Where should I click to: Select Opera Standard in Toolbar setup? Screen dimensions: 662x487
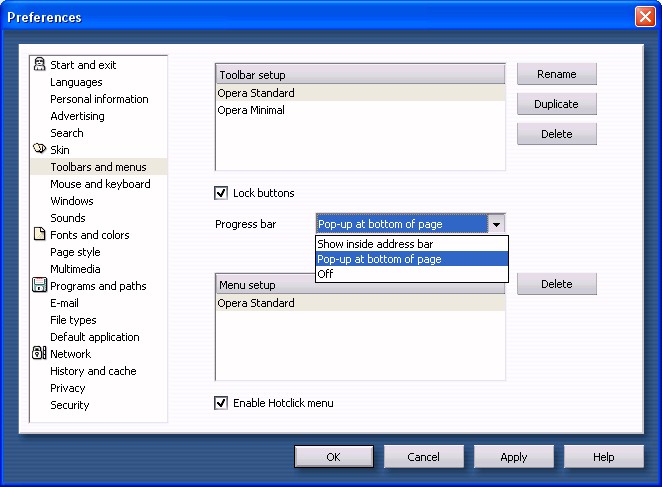[361, 93]
